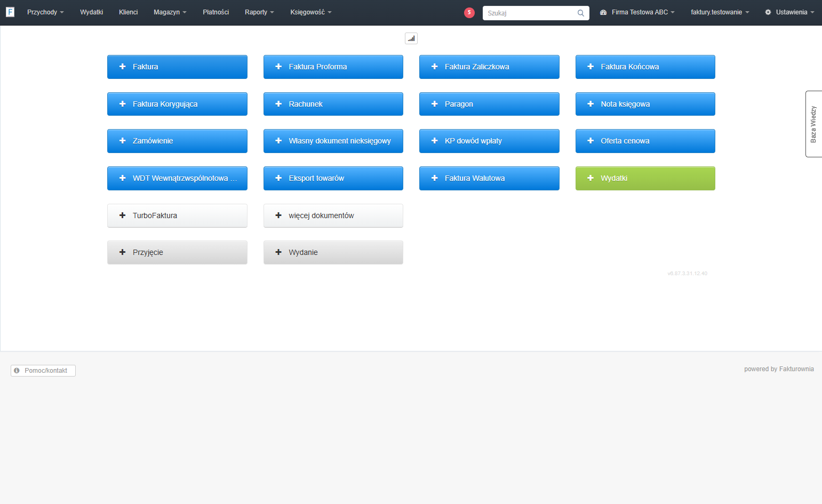This screenshot has width=822, height=504.
Task: Follow the powered by Fakturownia link
Action: tap(779, 369)
